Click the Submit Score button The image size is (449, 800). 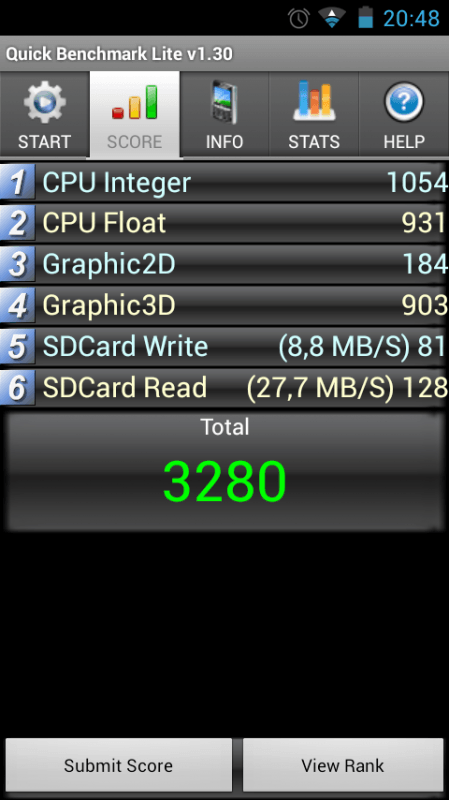click(118, 765)
